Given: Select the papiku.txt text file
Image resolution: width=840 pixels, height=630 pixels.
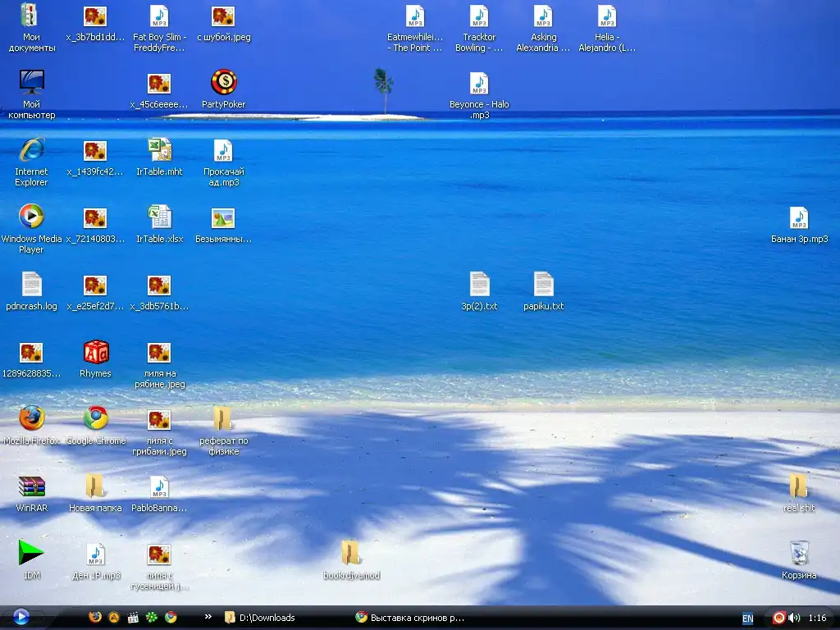Looking at the screenshot, I should (543, 285).
